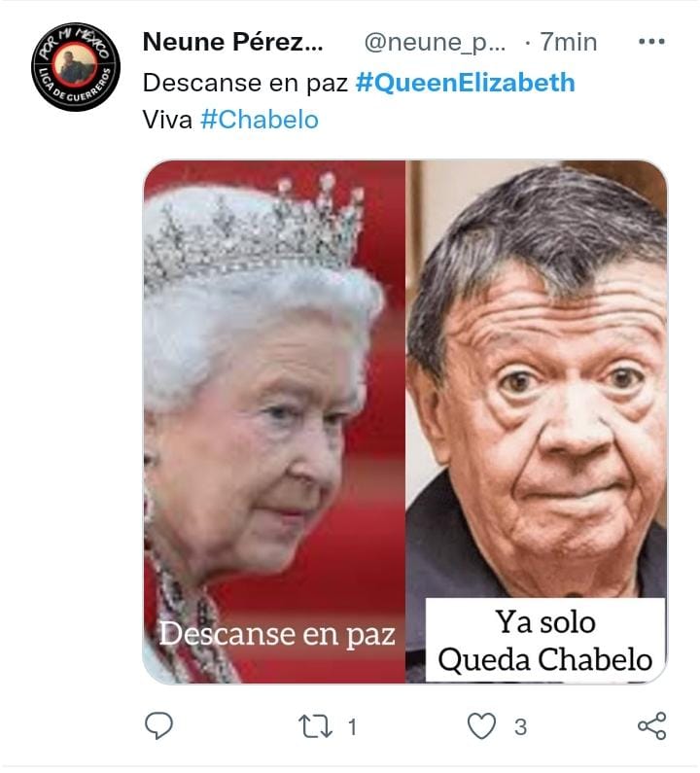Image resolution: width=700 pixels, height=773 pixels.
Task: Open the 7min timestamp permalink
Action: click(x=569, y=42)
